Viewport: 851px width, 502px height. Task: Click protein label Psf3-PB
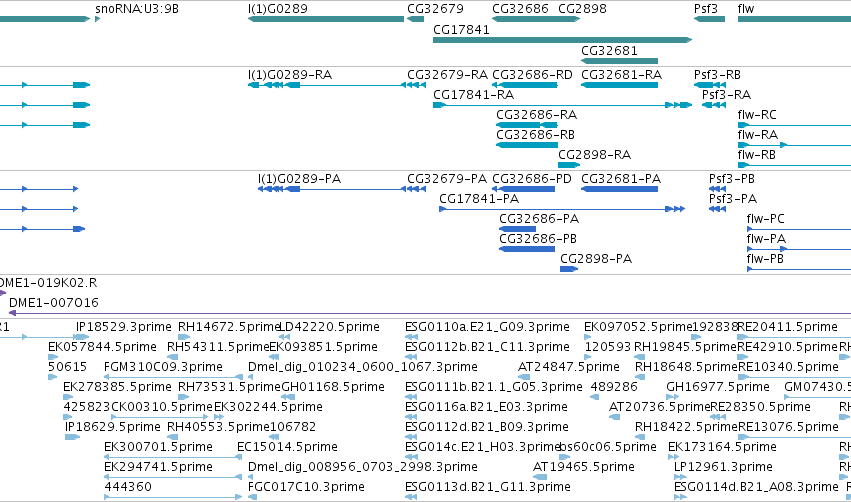[732, 179]
